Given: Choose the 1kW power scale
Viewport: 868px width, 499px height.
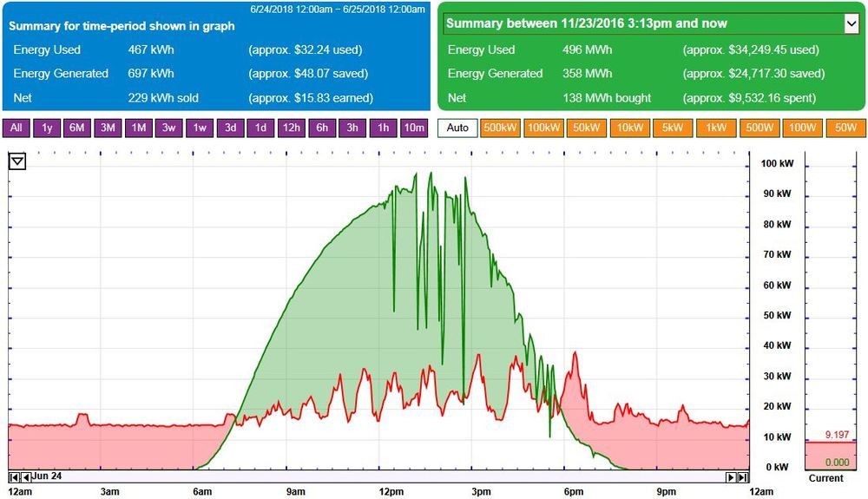Looking at the screenshot, I should [x=716, y=128].
